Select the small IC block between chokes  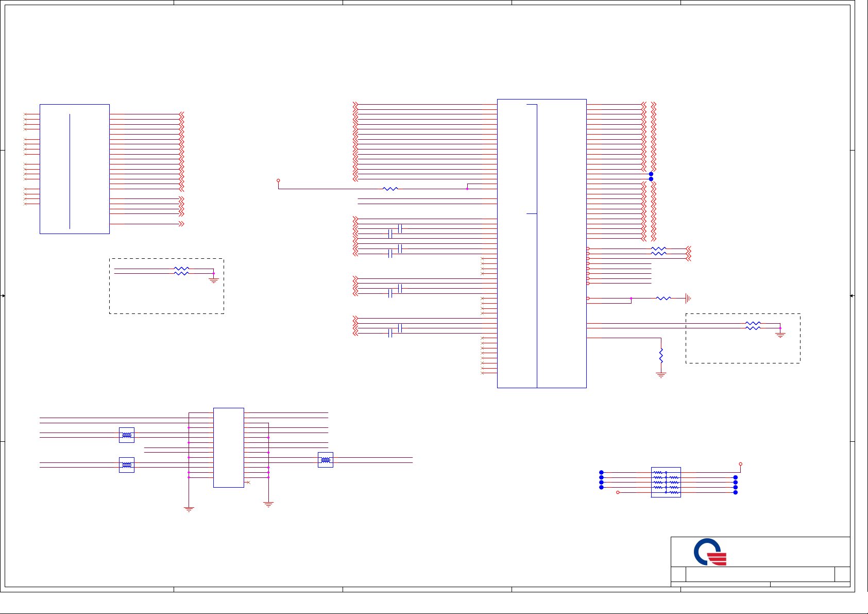tap(229, 447)
